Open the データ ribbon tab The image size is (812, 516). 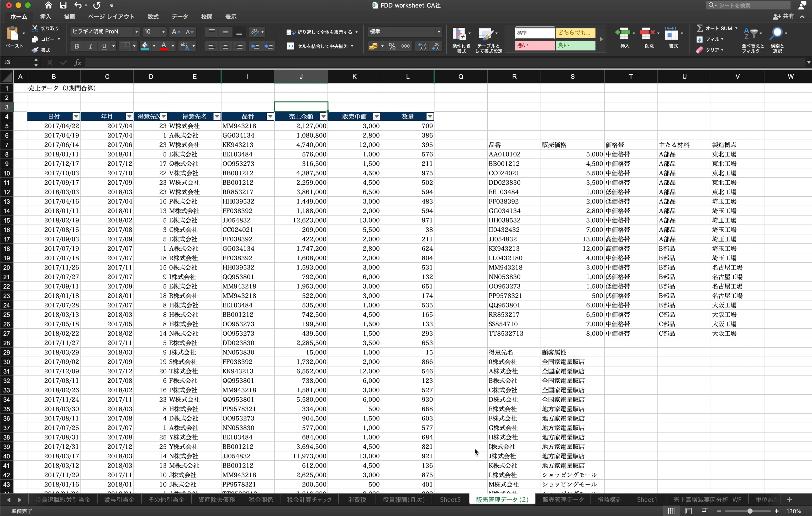click(x=179, y=16)
